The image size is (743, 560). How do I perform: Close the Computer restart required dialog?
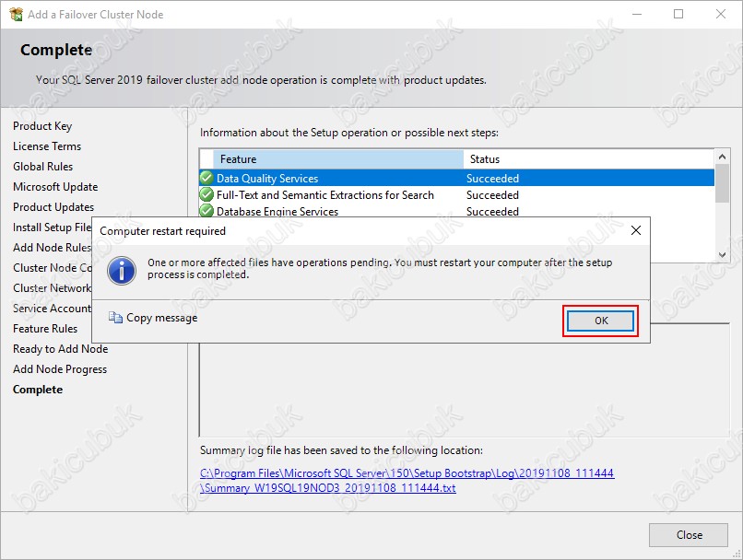tap(636, 230)
